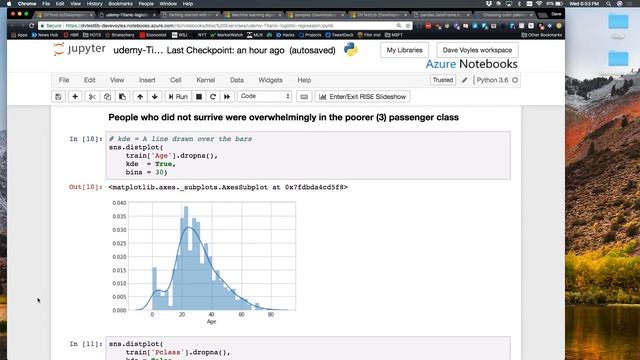This screenshot has height=360, width=640.
Task: Cut selected cells with scissors icon
Action: click(x=92, y=97)
